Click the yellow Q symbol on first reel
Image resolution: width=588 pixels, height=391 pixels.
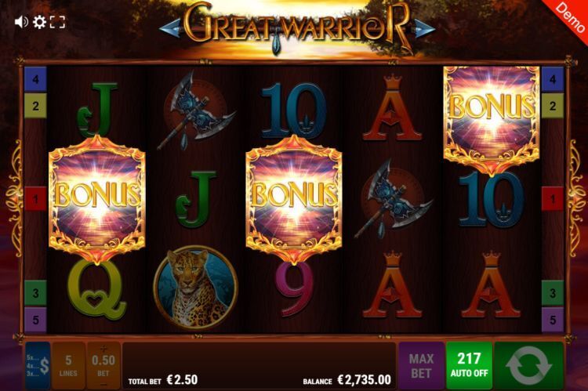pyautogui.click(x=96, y=288)
